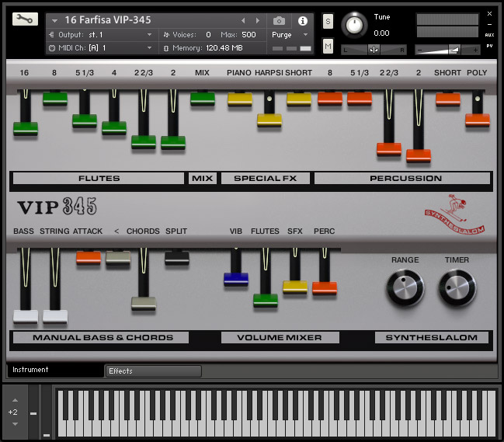
Task: Click the PERCUSSION section label
Action: tap(402, 179)
